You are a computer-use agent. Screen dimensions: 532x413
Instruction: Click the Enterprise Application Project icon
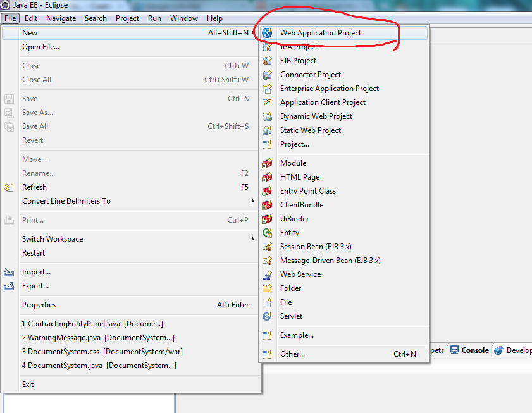click(267, 89)
